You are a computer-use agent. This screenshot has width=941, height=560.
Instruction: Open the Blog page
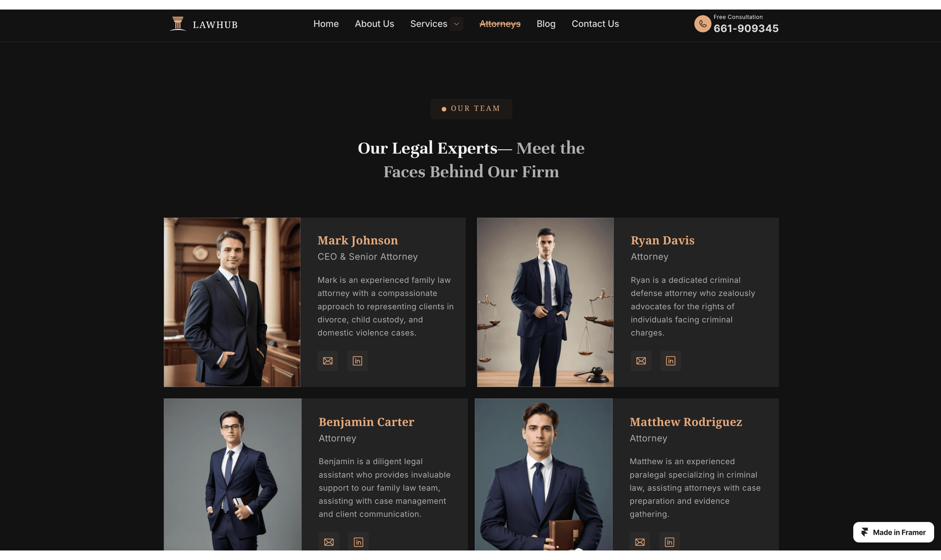point(546,24)
